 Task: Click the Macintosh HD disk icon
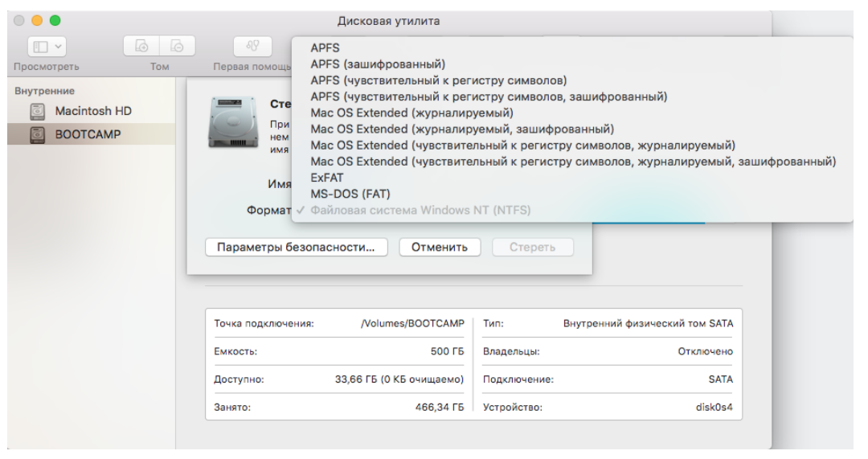[x=37, y=111]
